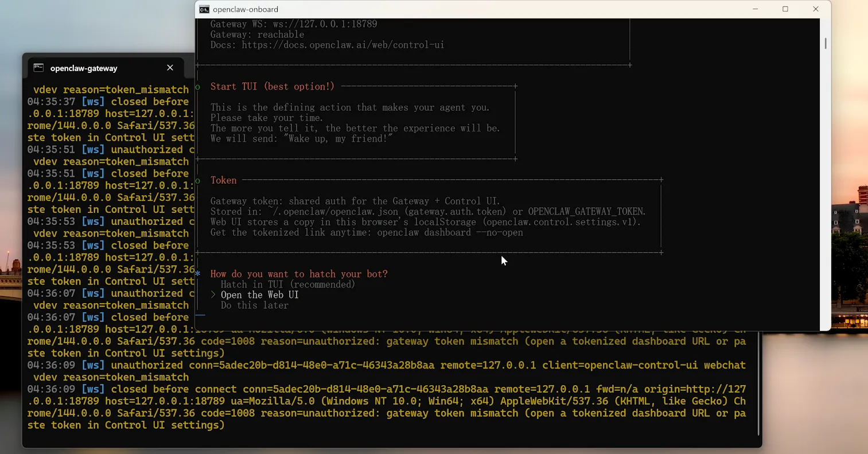Close the openclaw-gateway tab

[170, 68]
